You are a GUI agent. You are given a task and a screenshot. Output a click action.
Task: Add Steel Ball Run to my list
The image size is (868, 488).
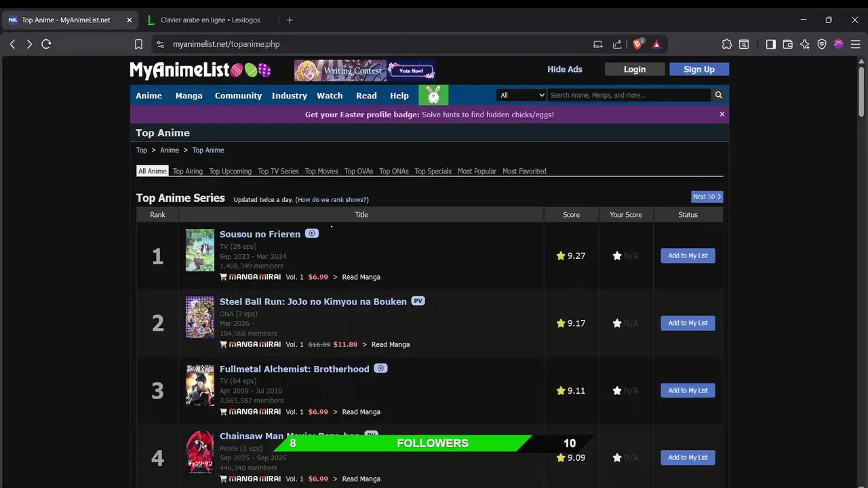point(688,323)
